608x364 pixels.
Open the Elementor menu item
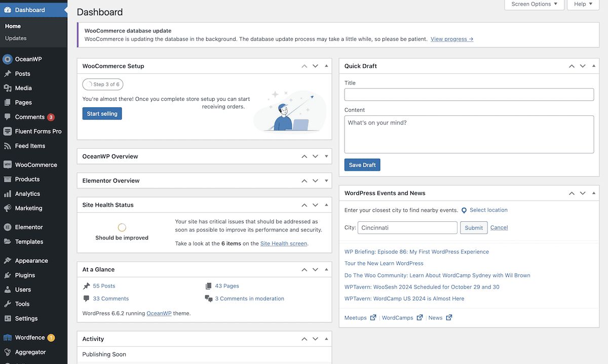pos(33,227)
